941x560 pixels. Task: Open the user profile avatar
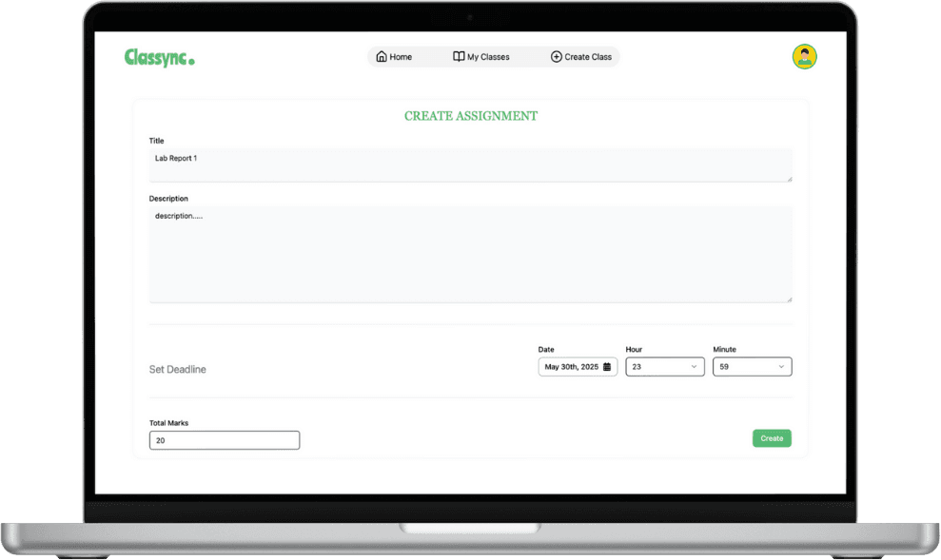tap(804, 57)
